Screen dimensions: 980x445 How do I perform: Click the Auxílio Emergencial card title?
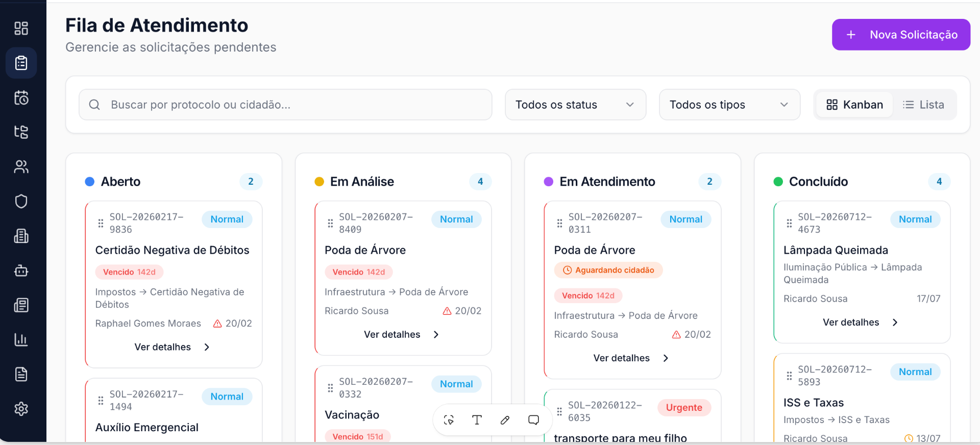point(147,428)
